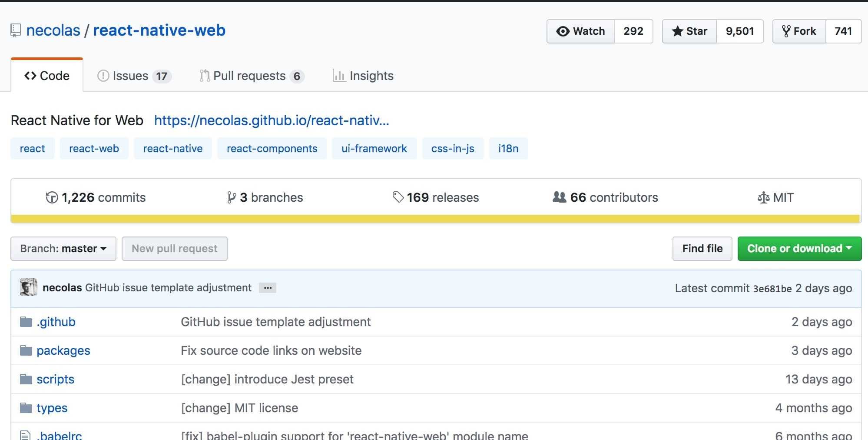Screen dimensions: 868x440
Task: Open '[change] introduce Jest preset' commit message
Action: point(267,380)
